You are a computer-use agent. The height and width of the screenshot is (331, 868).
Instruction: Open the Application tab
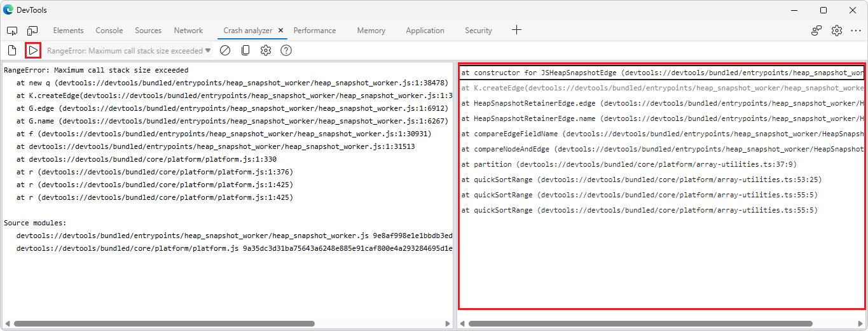[x=425, y=31]
